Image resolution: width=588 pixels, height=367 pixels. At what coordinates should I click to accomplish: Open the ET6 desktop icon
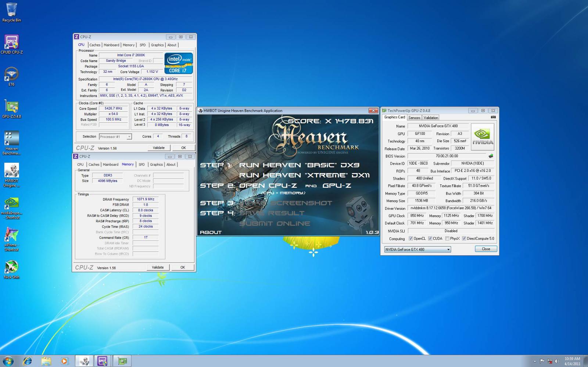coord(11,76)
